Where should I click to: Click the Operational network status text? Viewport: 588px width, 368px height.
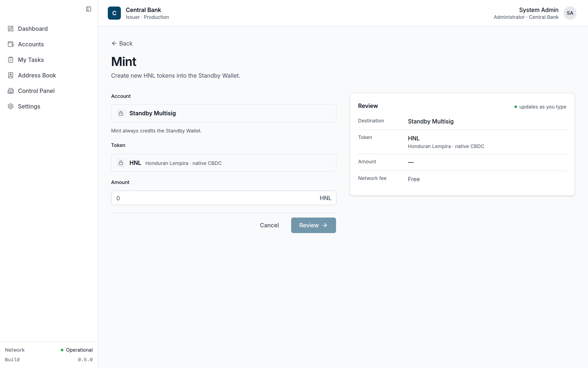(x=79, y=350)
